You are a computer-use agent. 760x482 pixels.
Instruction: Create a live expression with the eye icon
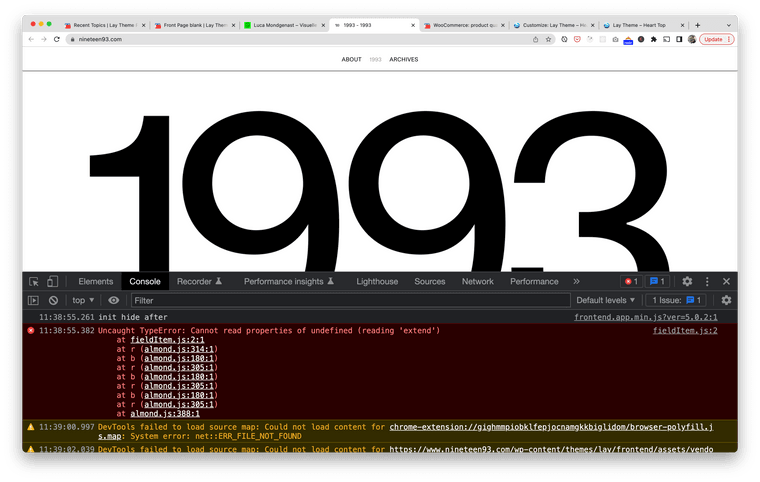[114, 300]
